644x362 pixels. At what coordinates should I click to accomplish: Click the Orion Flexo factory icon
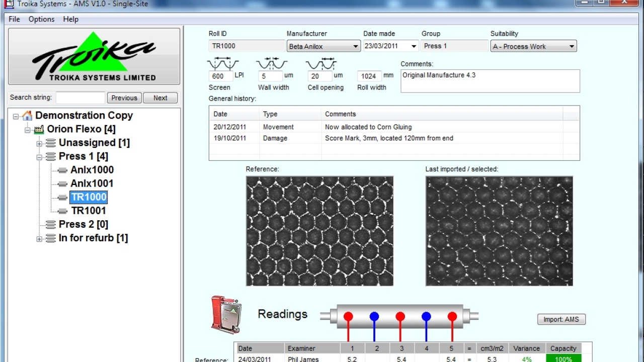(x=39, y=129)
